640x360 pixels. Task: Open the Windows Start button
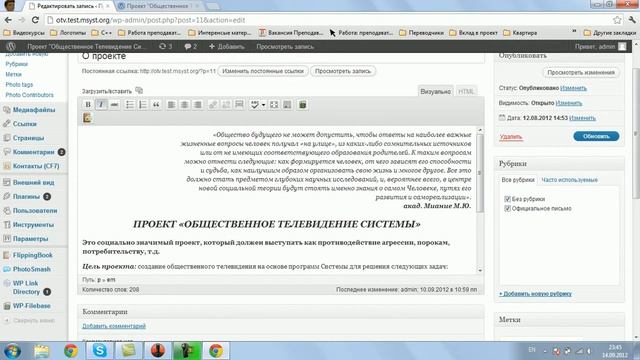12,351
